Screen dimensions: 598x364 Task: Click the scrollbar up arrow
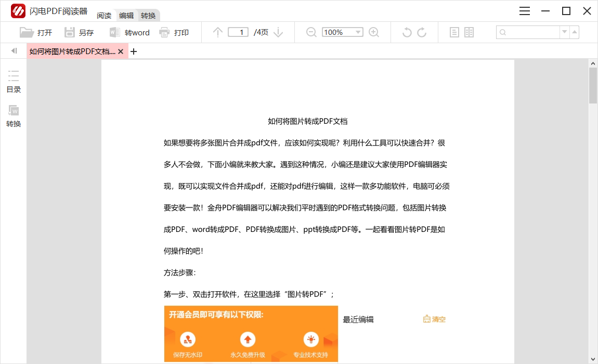pos(593,63)
